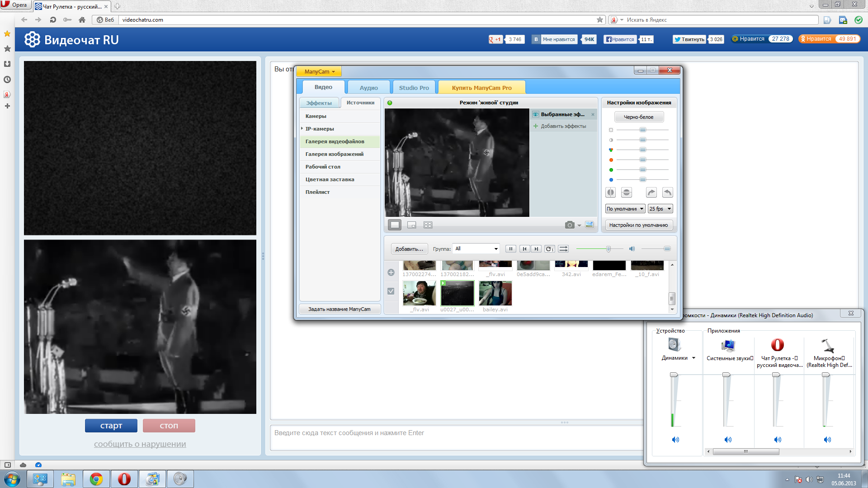Open the По умолчанию resolution dropdown

pyautogui.click(x=625, y=209)
